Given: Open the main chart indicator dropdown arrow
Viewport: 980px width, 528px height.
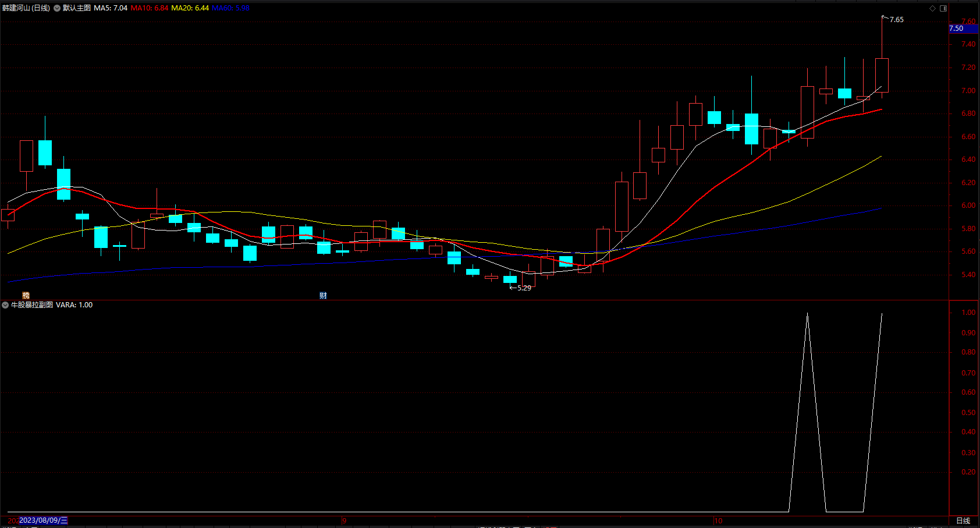Looking at the screenshot, I should (x=57, y=8).
